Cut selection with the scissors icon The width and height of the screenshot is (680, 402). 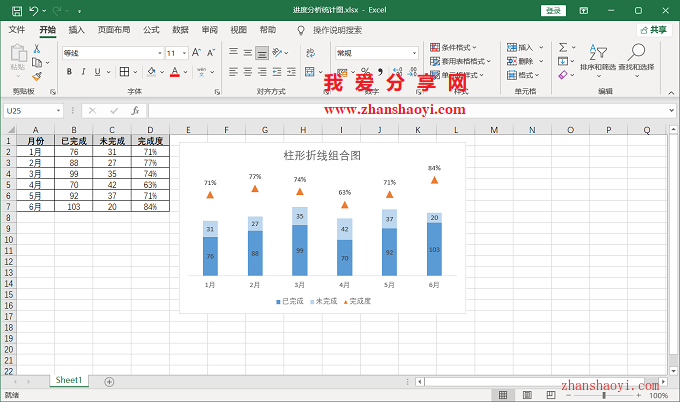pyautogui.click(x=37, y=49)
